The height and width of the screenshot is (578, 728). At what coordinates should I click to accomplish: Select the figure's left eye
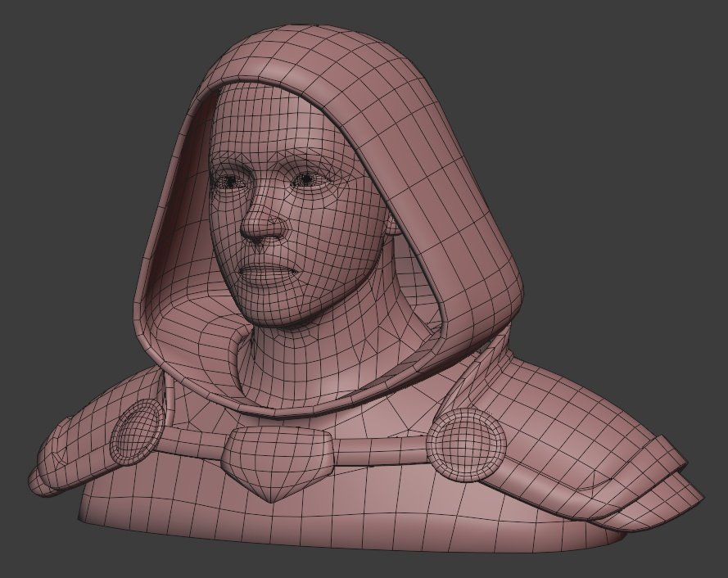tap(305, 180)
